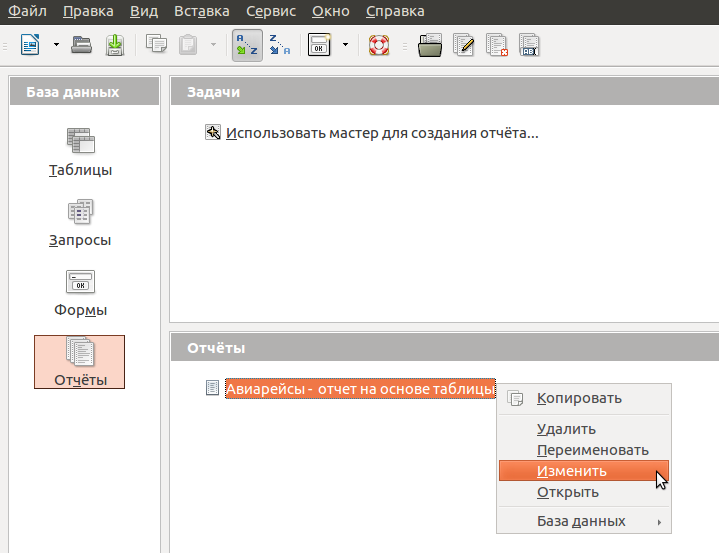The width and height of the screenshot is (719, 553).
Task: Select Таблицы in database pane
Action: [81, 153]
